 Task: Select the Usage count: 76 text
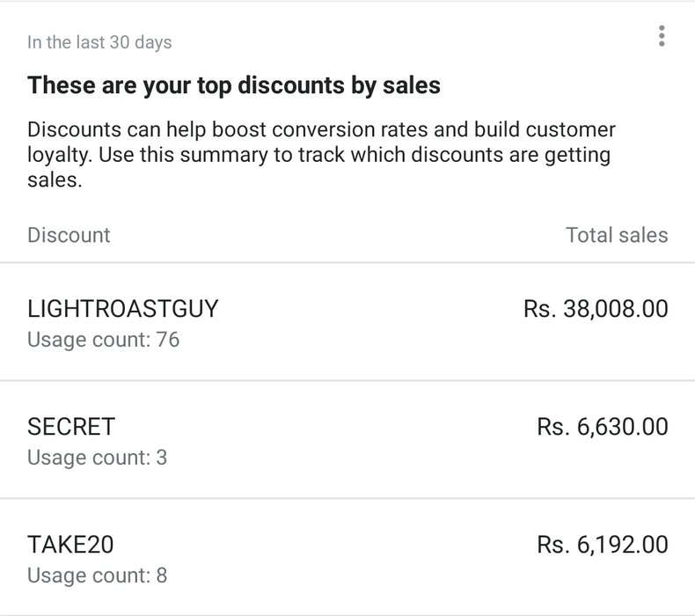(x=103, y=340)
